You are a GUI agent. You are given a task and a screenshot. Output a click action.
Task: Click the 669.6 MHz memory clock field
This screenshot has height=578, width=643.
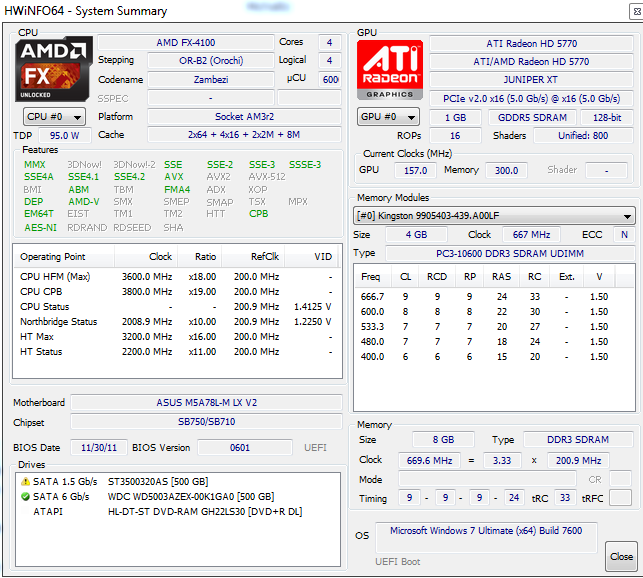click(429, 461)
